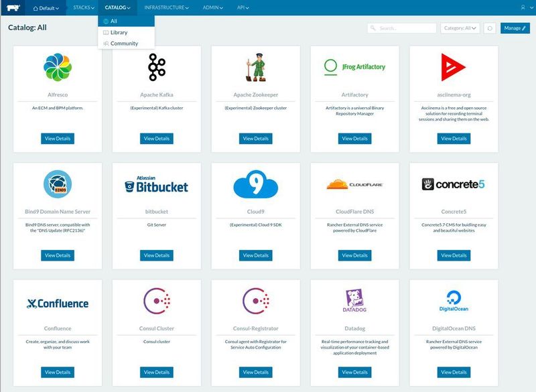This screenshot has height=392, width=536.
Task: Click the Consul Cluster card title
Action: tap(157, 328)
